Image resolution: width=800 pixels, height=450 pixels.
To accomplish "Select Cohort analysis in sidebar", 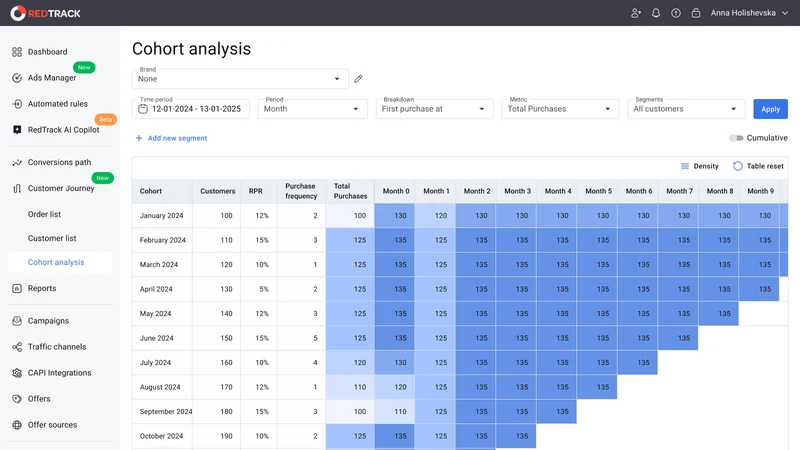I will pyautogui.click(x=60, y=262).
